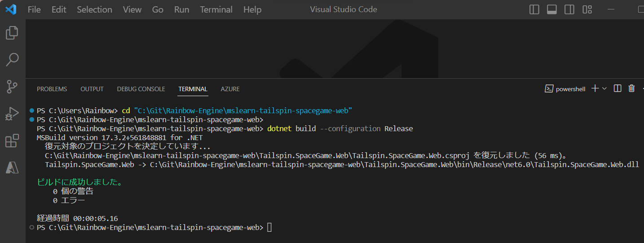This screenshot has width=644, height=243.
Task: Open the Source Control view
Action: tap(12, 87)
